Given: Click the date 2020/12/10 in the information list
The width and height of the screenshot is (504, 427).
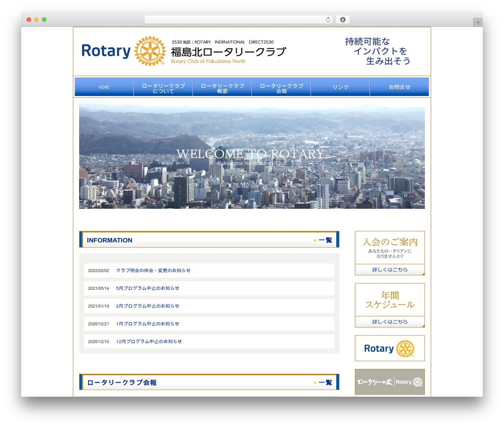Looking at the screenshot, I should [98, 342].
